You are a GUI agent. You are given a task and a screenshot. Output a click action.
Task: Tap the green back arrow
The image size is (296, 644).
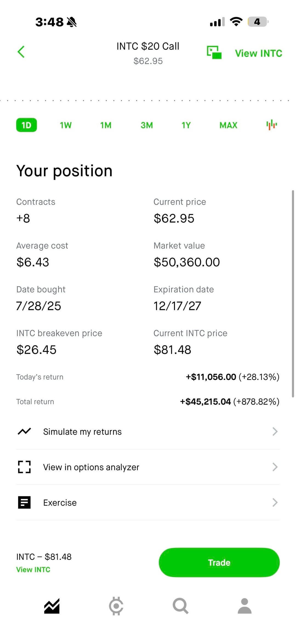(x=21, y=52)
